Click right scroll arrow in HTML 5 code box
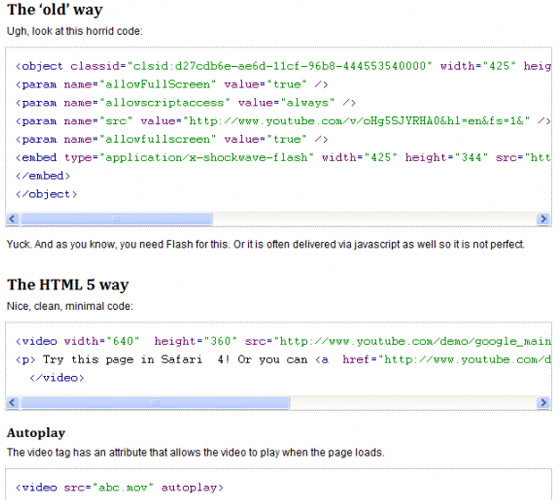The height and width of the screenshot is (500, 560). (543, 402)
